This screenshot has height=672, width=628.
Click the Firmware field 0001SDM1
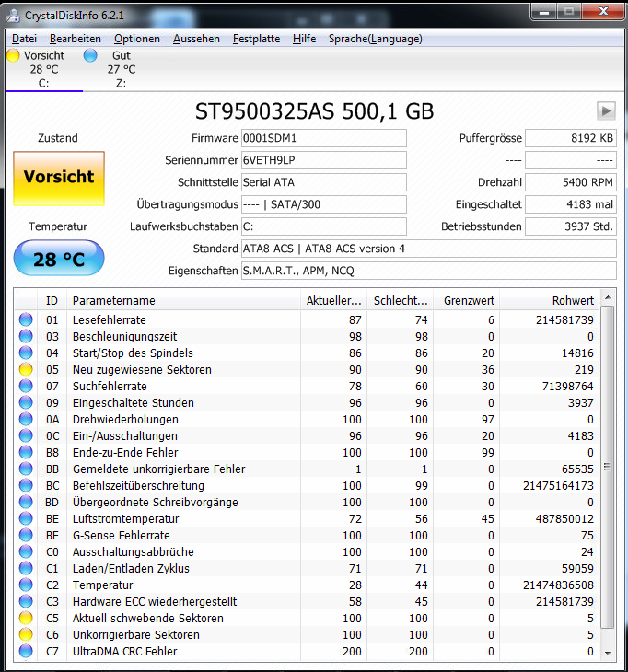tap(323, 138)
